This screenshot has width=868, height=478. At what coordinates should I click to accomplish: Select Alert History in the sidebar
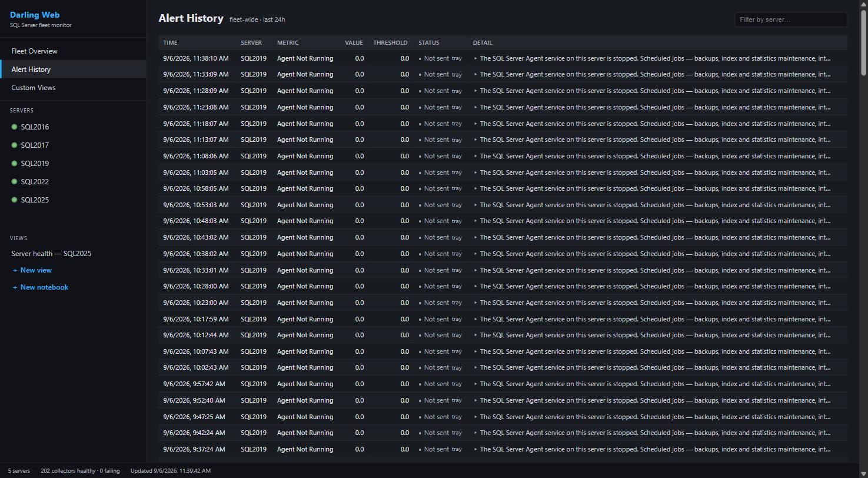click(x=73, y=69)
